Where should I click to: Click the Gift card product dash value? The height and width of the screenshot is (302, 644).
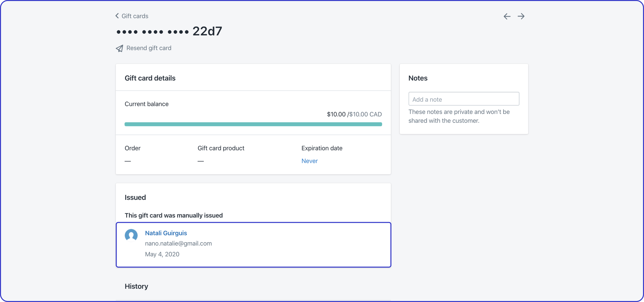pyautogui.click(x=201, y=161)
